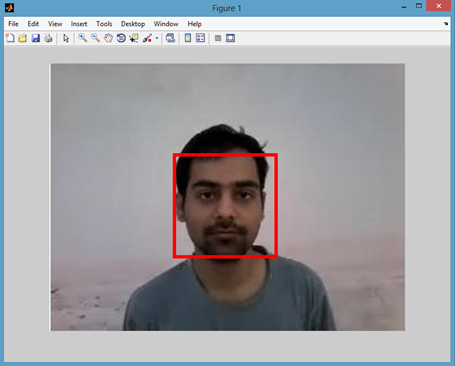Toggle the Brush/Select Data tool
Screen dimensions: 455x366
pyautogui.click(x=147, y=38)
